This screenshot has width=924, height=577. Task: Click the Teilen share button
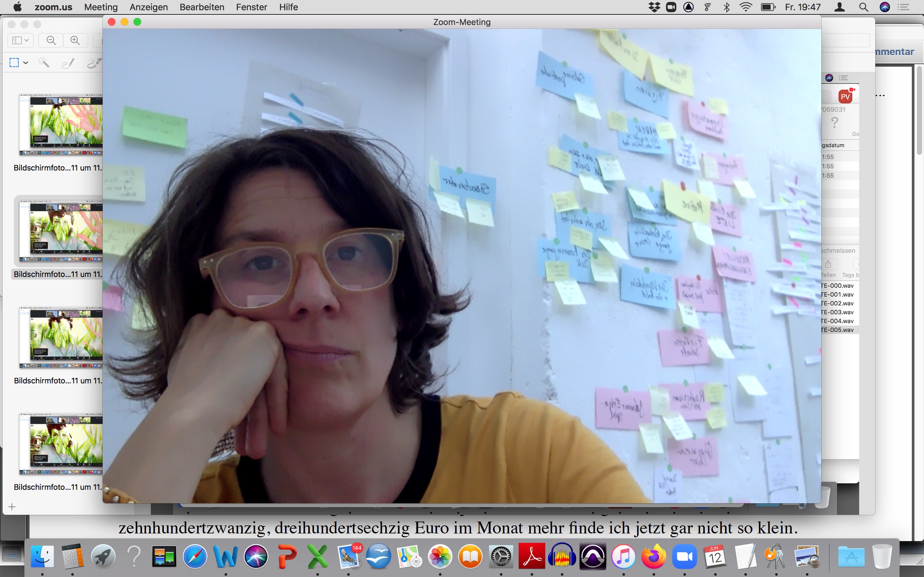(x=828, y=264)
